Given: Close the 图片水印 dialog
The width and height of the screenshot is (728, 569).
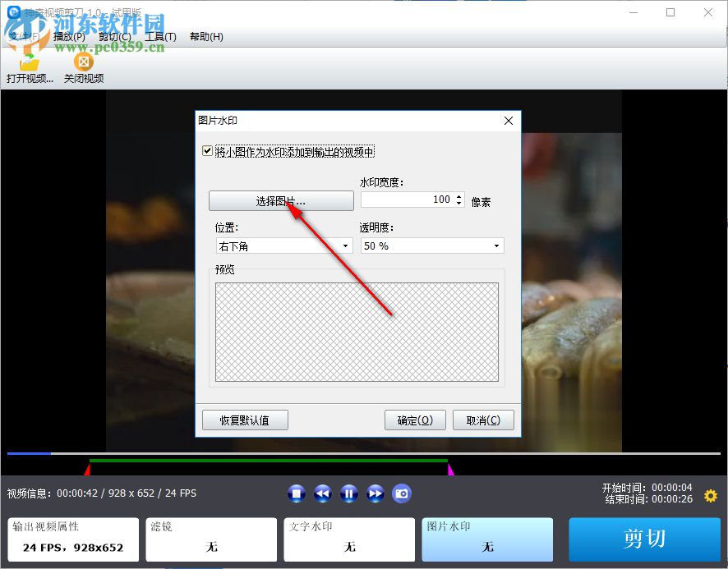Looking at the screenshot, I should click(x=509, y=121).
